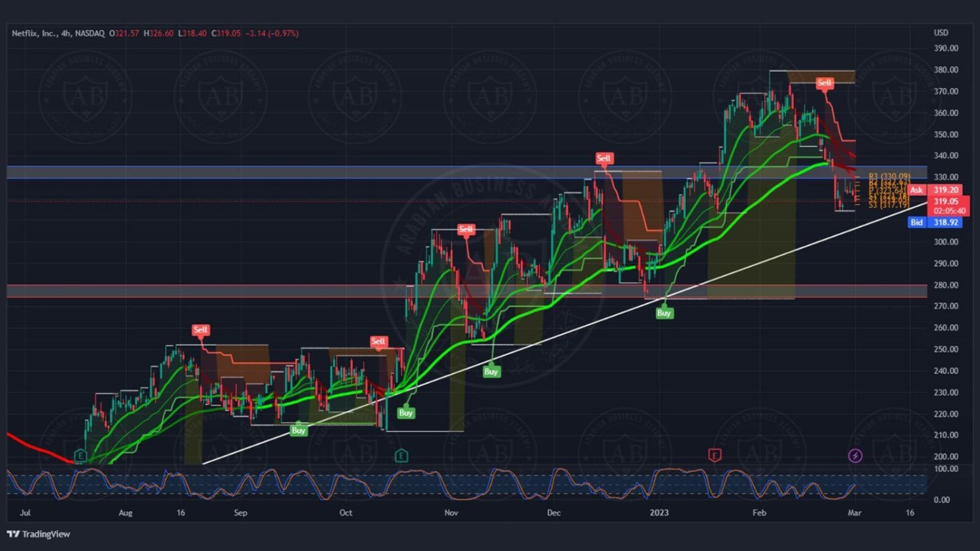Click the 200.00 price axis label
Screen dimensions: 980x551
coord(946,456)
